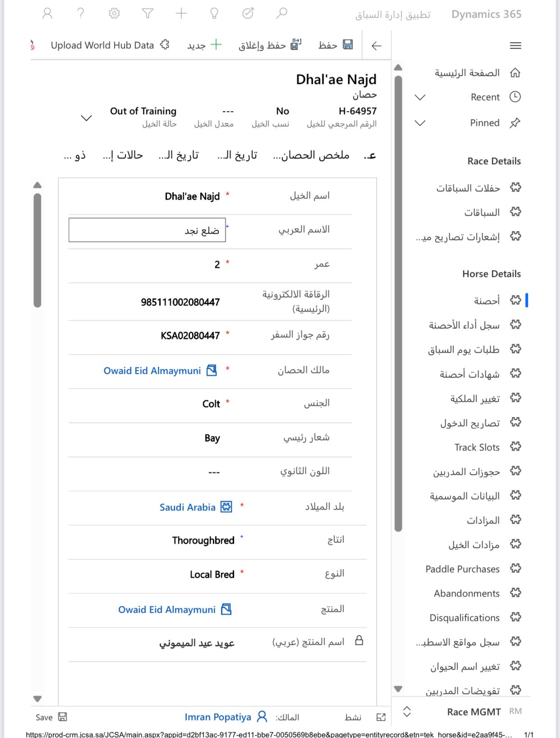Open the lightbulb assistant icon

click(x=215, y=14)
